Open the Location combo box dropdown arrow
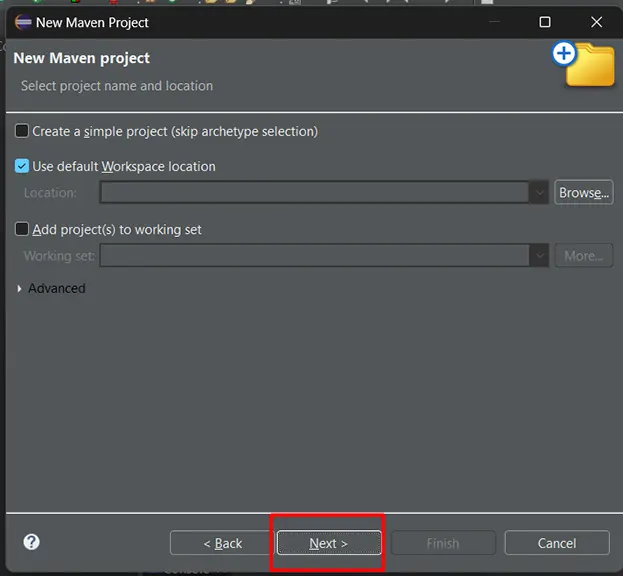 539,193
